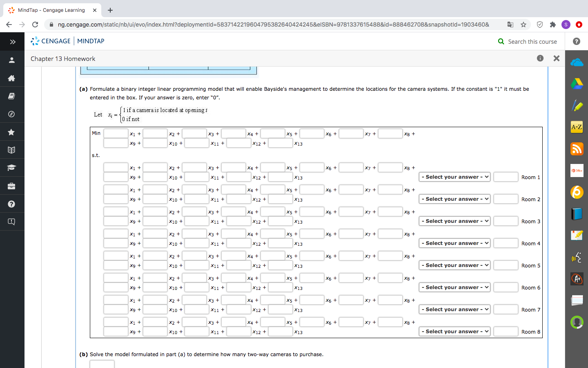
Task: Open Room 3 select your answer dropdown
Action: (x=454, y=221)
